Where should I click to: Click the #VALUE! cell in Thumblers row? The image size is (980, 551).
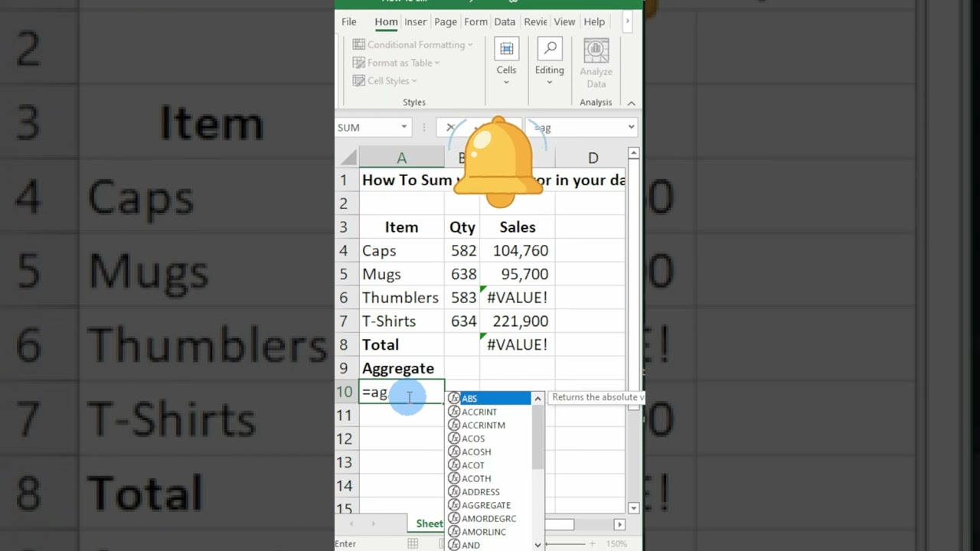(x=518, y=298)
